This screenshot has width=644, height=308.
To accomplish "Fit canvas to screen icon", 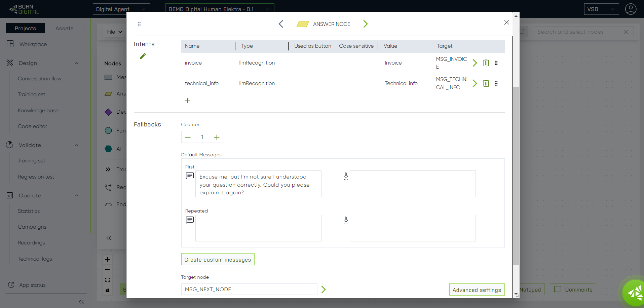I will [x=107, y=280].
